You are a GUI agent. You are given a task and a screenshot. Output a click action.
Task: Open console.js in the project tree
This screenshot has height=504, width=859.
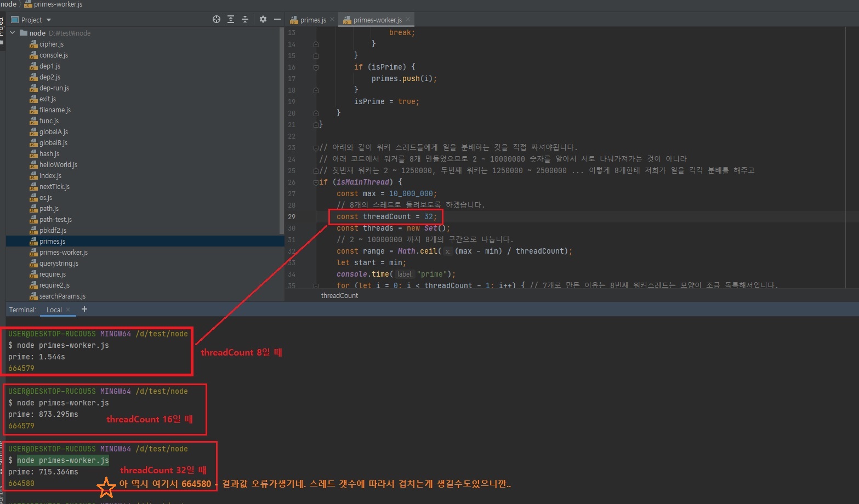[54, 55]
